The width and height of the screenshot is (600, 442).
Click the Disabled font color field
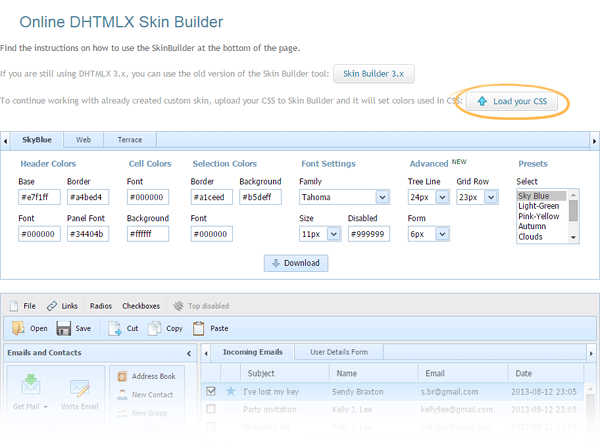[x=369, y=234]
